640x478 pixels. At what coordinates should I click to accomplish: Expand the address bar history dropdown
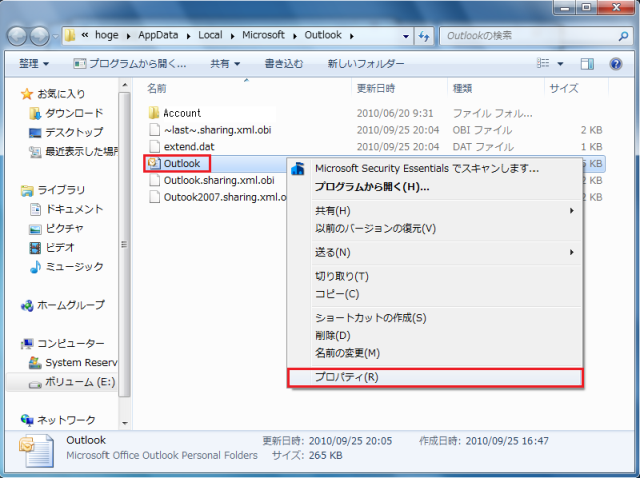406,36
